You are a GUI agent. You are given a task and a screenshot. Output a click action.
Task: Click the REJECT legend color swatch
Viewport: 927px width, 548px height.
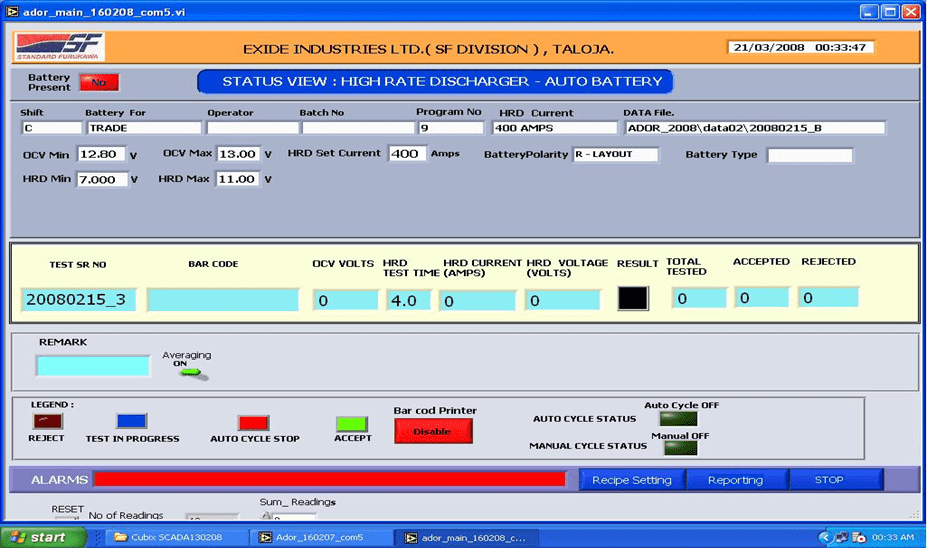coord(48,421)
